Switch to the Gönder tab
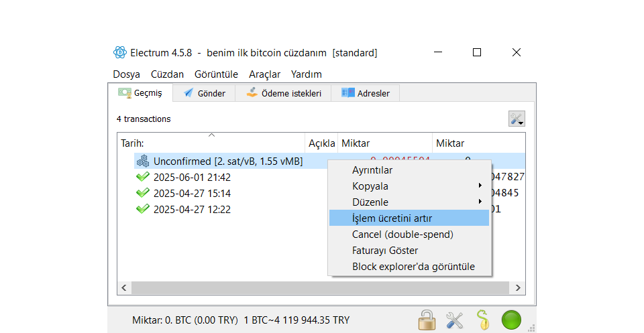 click(x=204, y=93)
